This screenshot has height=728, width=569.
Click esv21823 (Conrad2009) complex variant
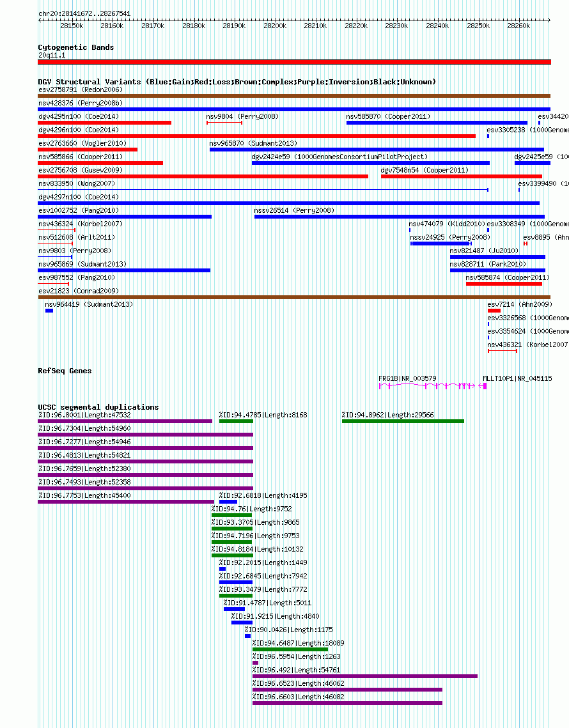tap(294, 298)
